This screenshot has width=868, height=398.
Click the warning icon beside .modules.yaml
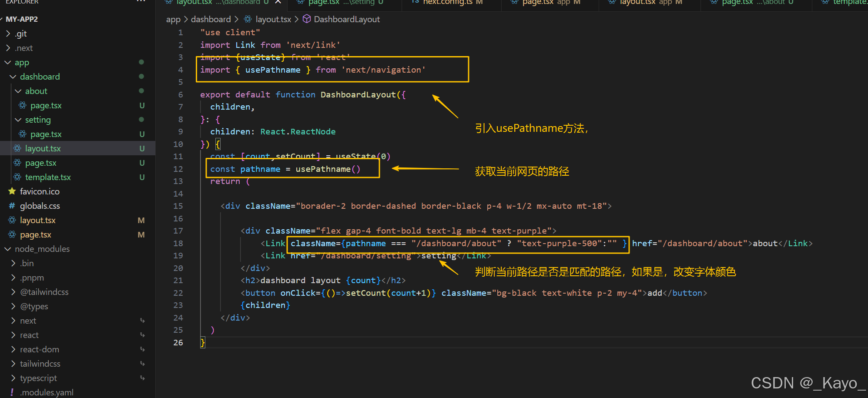[x=12, y=391]
